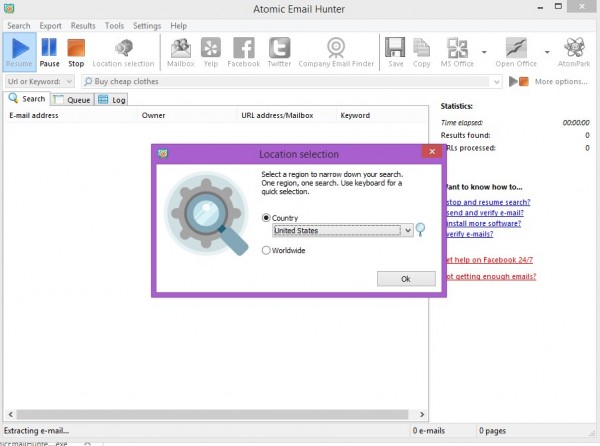Viewport: 600px width, 446px height.
Task: Open the 'stop and resume search?' help link
Action: click(488, 202)
